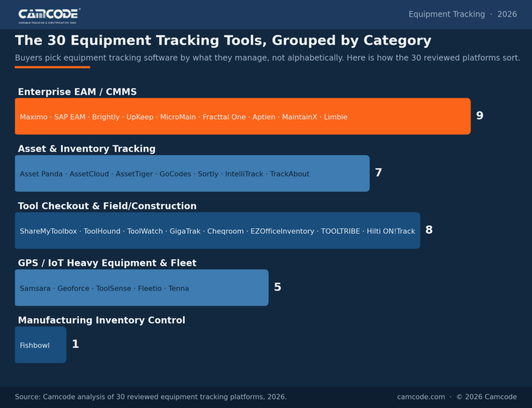Screen dimensions: 532x408
Task: Click the Camcode logo
Action: point(49,16)
